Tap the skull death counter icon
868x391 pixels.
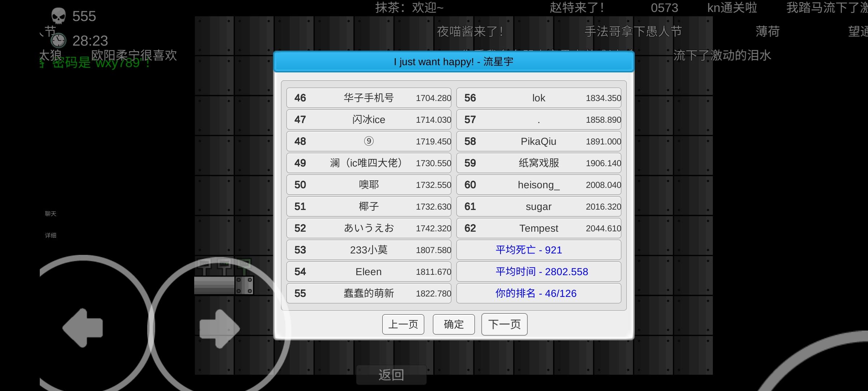[x=58, y=16]
